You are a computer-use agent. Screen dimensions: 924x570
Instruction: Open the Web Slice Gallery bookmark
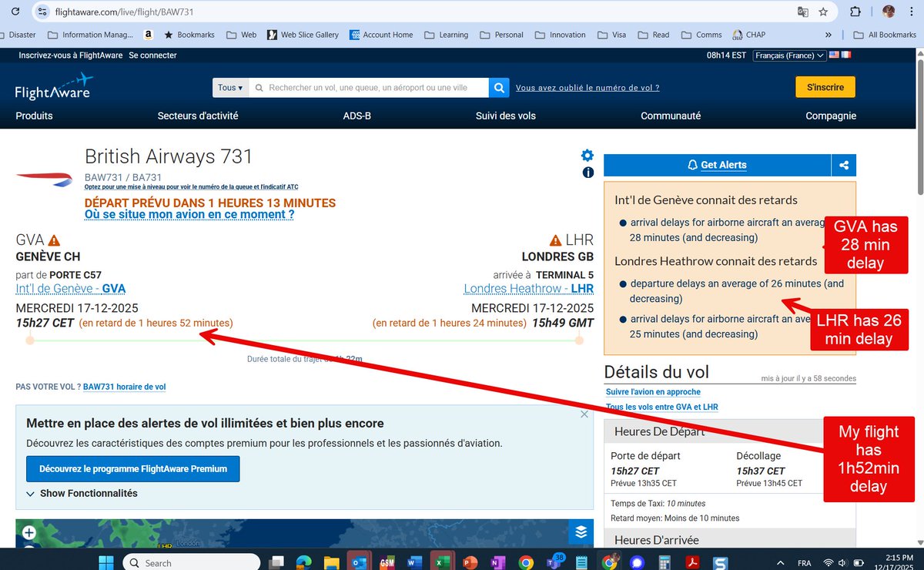coord(303,35)
